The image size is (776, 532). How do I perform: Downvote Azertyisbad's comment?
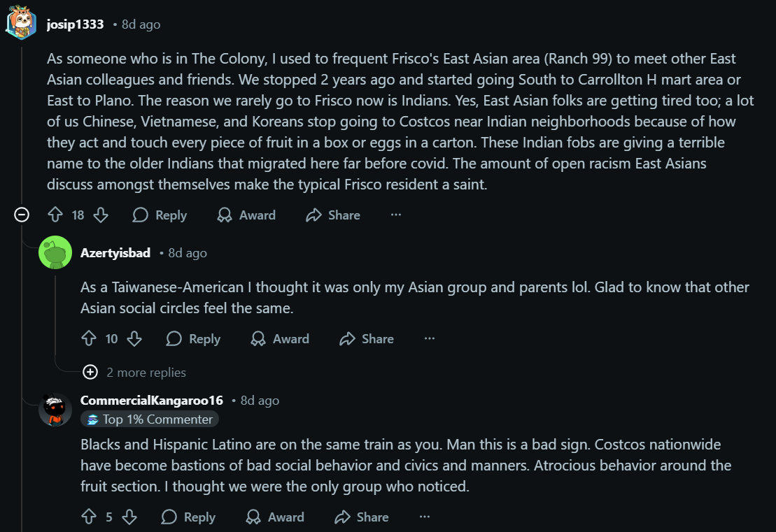(134, 339)
